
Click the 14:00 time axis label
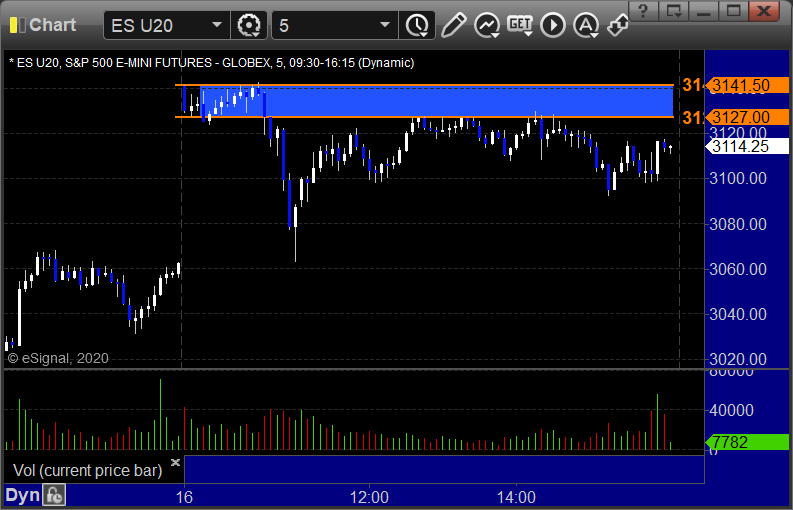516,497
